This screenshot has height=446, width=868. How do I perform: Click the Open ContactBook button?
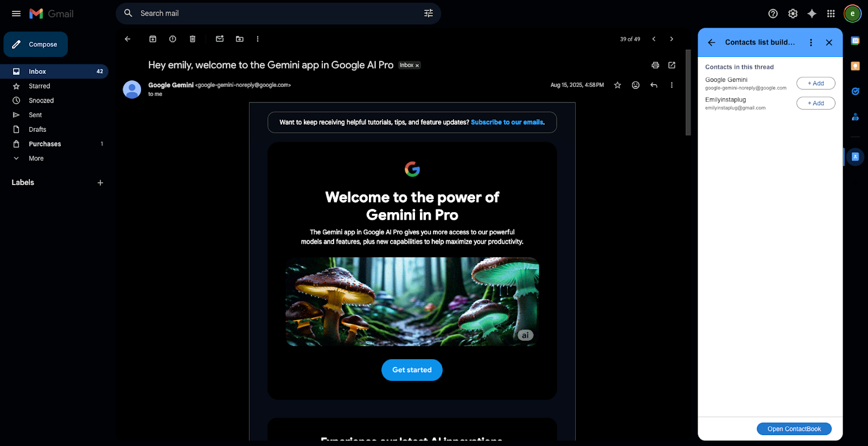(794, 429)
